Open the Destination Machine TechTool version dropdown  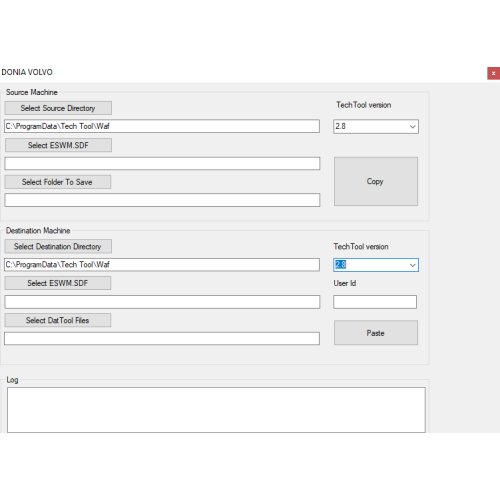pos(376,265)
